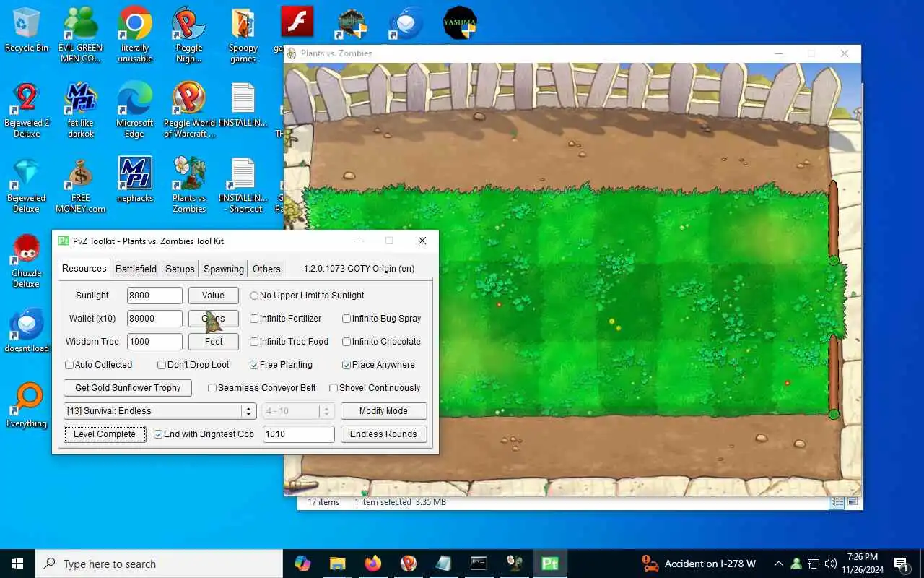Switch Explorer to large icons view

click(853, 502)
